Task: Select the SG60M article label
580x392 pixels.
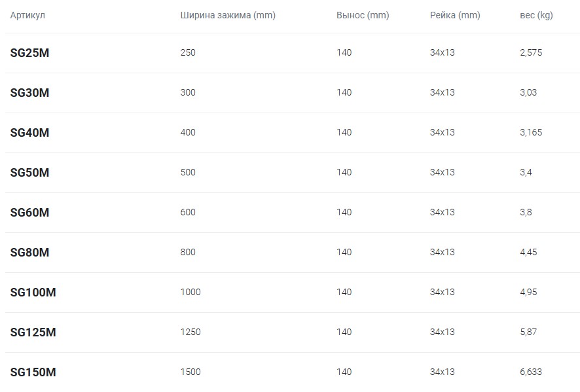Action: 29,213
